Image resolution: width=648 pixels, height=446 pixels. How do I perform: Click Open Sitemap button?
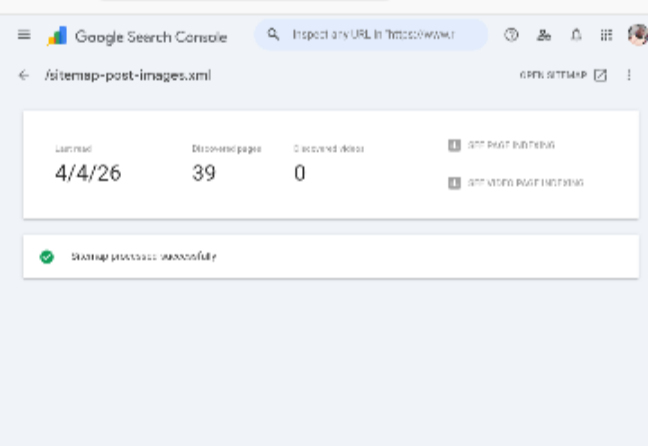click(564, 75)
